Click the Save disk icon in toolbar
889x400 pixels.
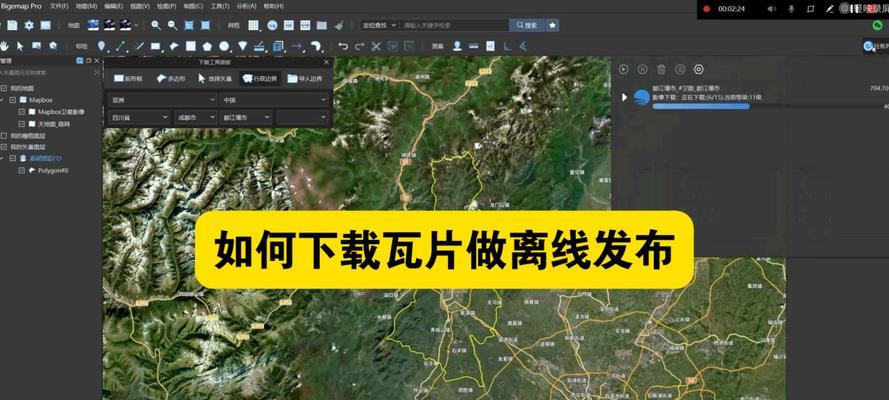point(12,25)
